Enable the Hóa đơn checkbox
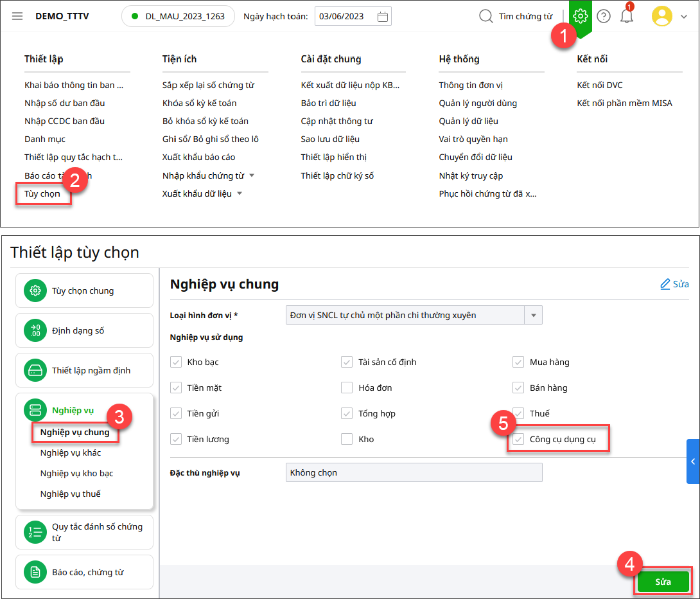This screenshot has width=700, height=599. [x=347, y=388]
